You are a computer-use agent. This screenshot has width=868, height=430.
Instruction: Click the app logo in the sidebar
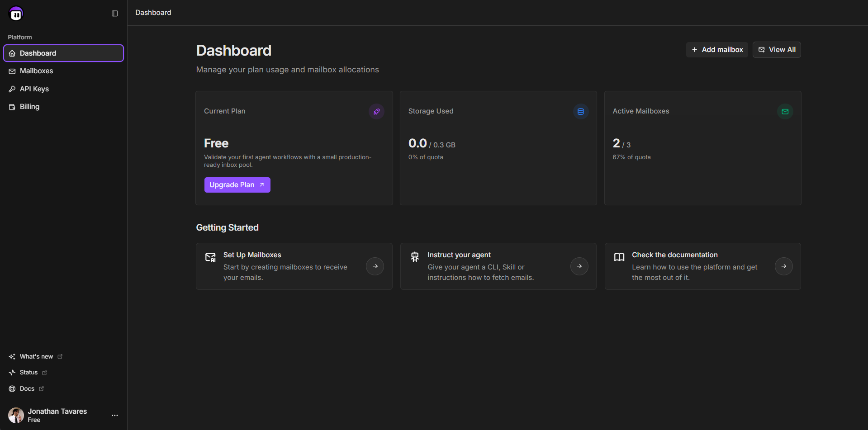[16, 14]
